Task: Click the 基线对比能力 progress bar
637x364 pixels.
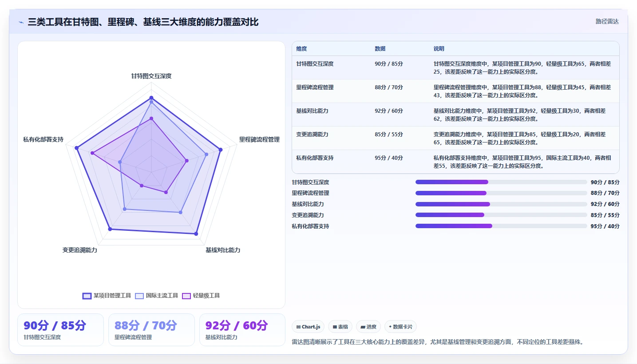Action: [x=501, y=204]
